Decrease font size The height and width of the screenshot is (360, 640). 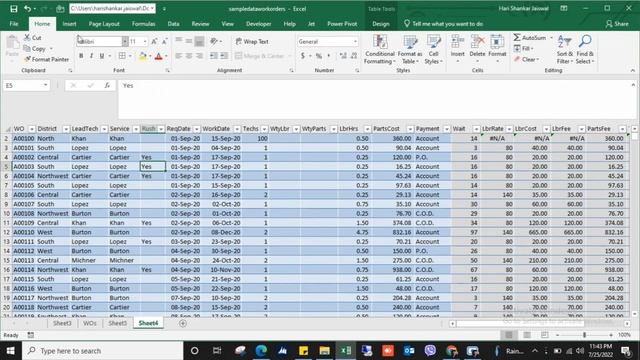pos(164,41)
